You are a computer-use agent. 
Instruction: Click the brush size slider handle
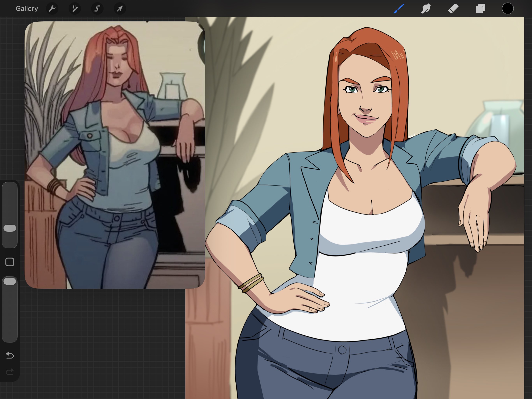[10, 228]
